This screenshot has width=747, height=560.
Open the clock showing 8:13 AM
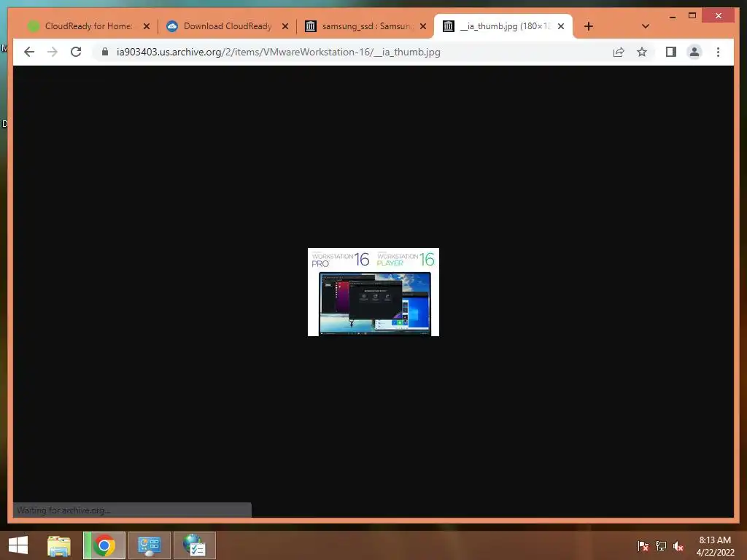[x=715, y=546]
